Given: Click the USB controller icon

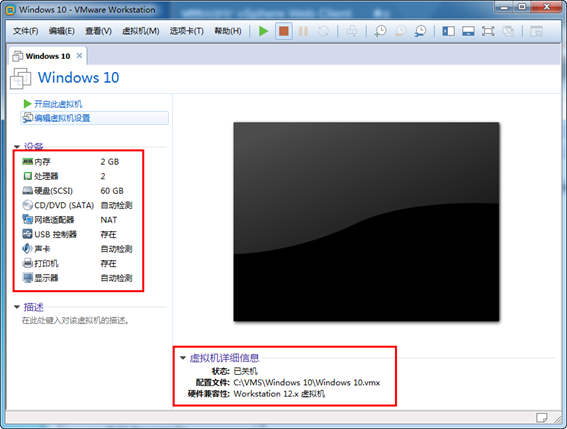Looking at the screenshot, I should pos(27,234).
